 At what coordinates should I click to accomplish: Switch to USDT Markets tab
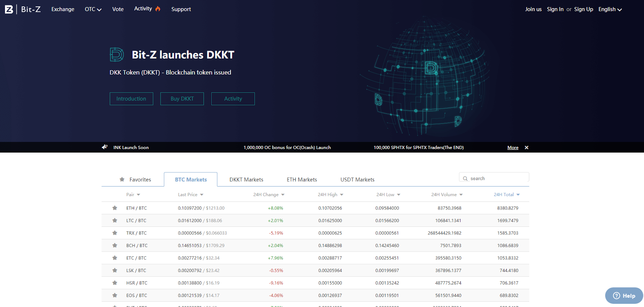pos(357,179)
